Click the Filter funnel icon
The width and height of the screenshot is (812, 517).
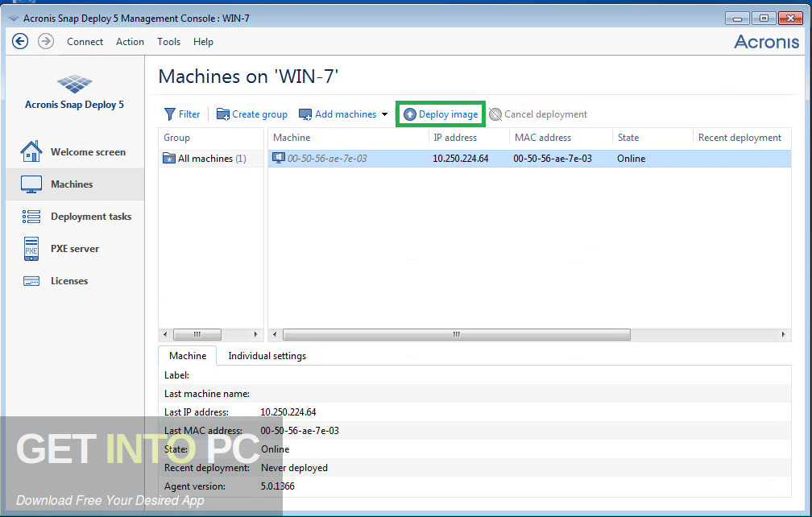tap(170, 114)
